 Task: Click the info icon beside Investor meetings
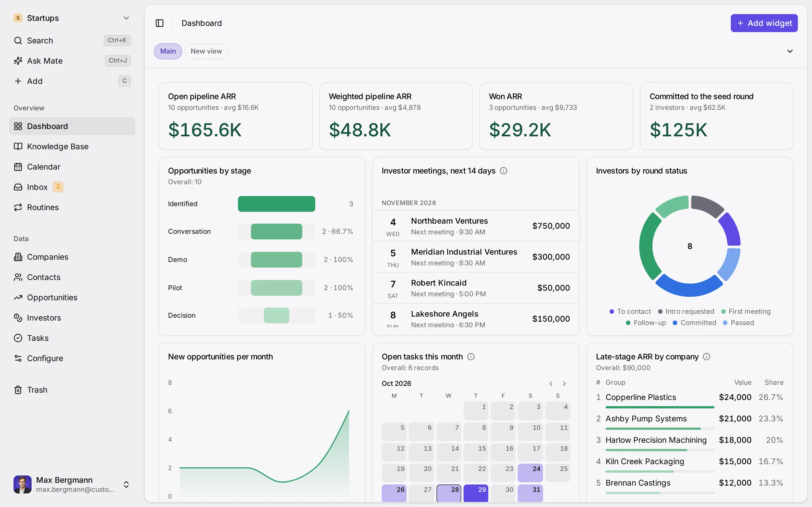[x=503, y=171]
